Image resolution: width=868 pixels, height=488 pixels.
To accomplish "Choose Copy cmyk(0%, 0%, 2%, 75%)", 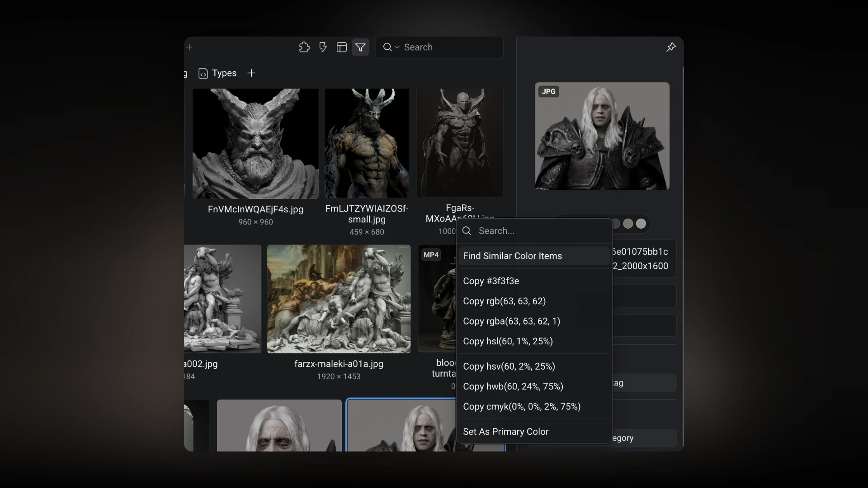I will point(534,407).
